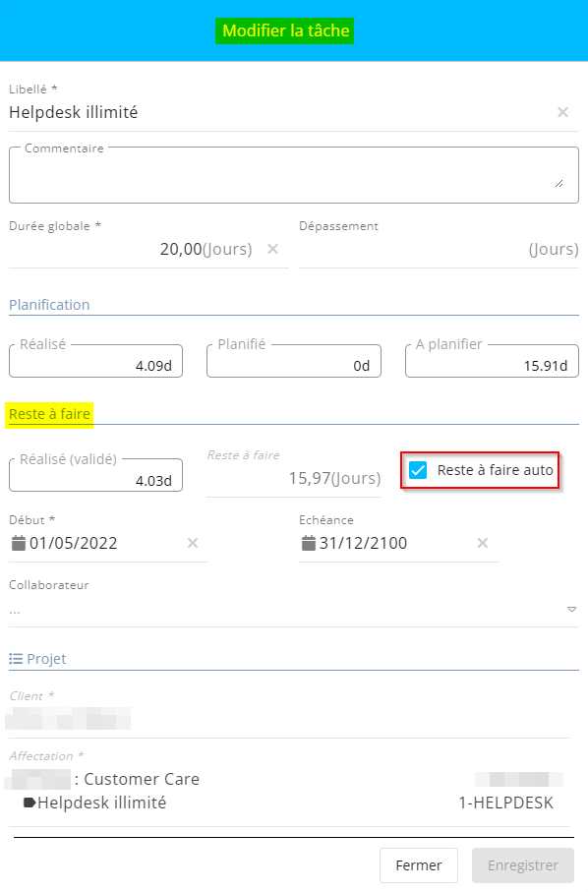
Task: Click the Planification section header
Action: (49, 304)
